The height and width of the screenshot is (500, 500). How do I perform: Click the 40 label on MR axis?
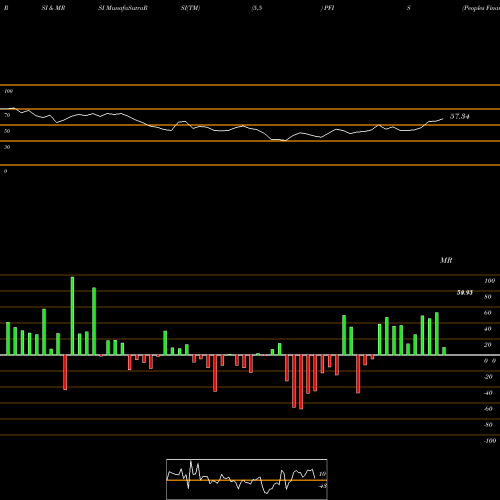(488, 329)
